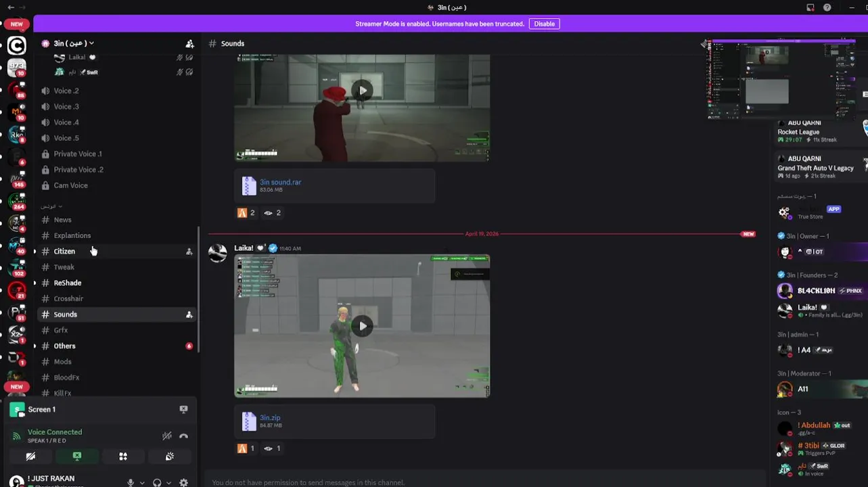Add the eye reaction with count 1
868x487 pixels.
coord(272,448)
